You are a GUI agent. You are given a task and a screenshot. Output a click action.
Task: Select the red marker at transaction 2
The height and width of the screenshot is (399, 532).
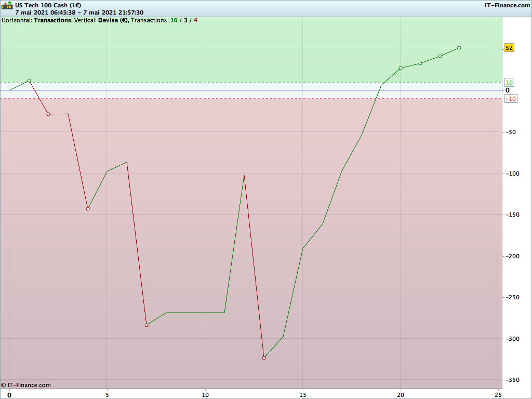48,114
